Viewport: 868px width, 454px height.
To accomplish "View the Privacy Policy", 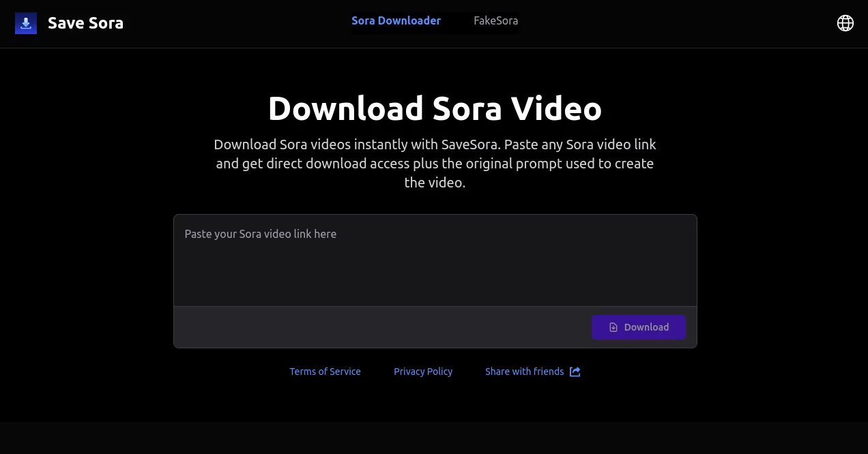I will pos(423,372).
